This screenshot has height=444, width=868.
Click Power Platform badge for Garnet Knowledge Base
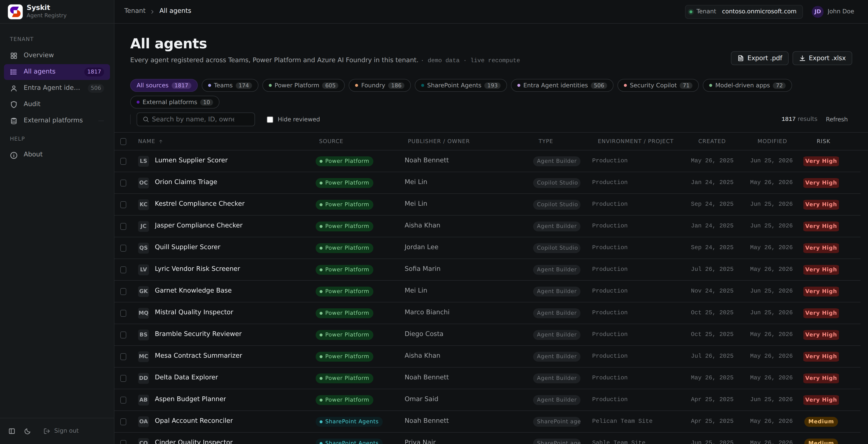point(344,291)
